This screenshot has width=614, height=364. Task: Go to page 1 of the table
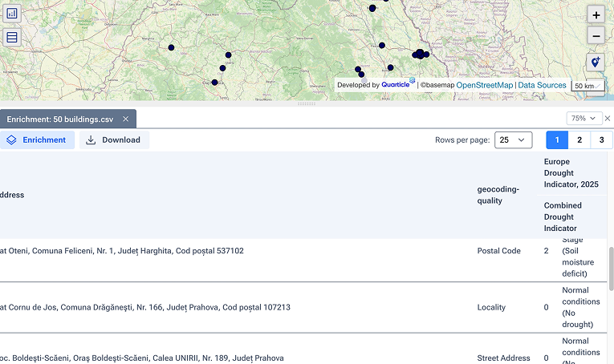557,140
